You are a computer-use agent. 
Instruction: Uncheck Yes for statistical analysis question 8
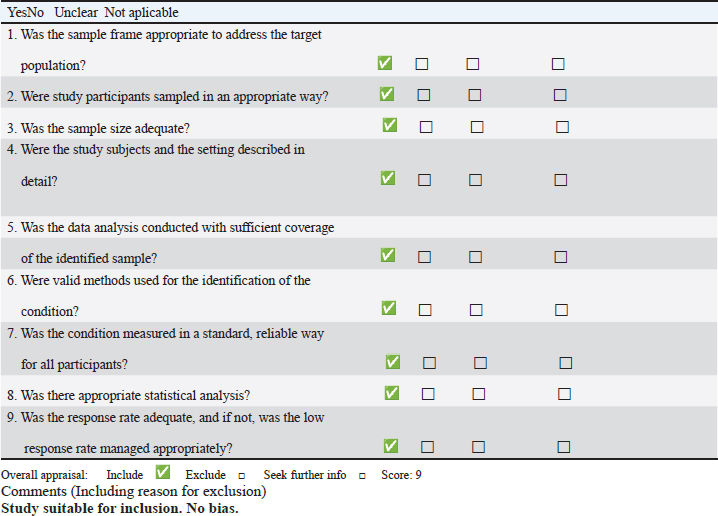(x=392, y=393)
